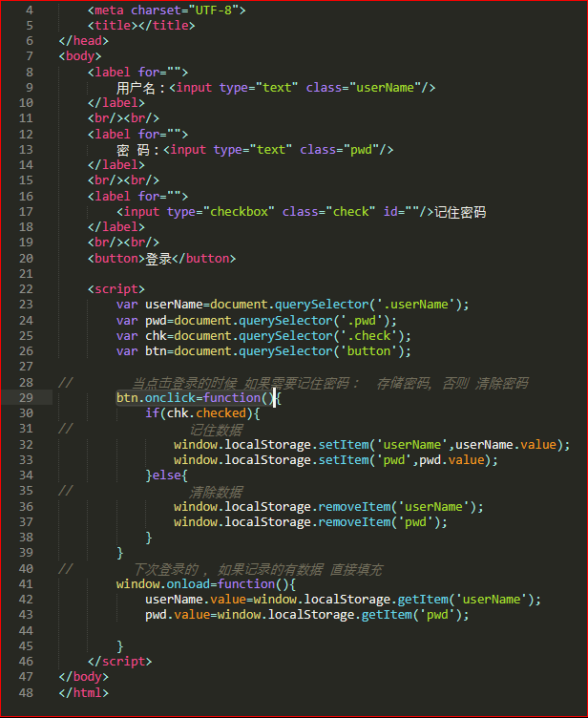Click line number 48 in the gutter
This screenshot has width=588, height=718.
pos(26,692)
